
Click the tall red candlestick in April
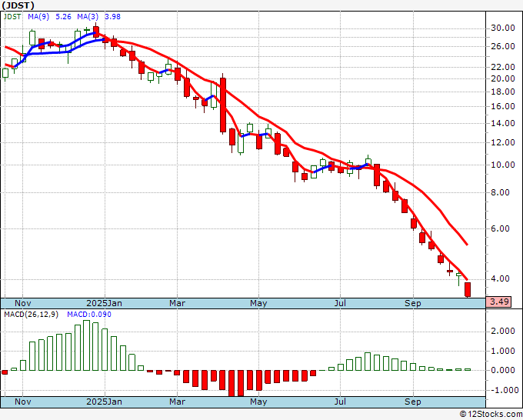point(223,105)
